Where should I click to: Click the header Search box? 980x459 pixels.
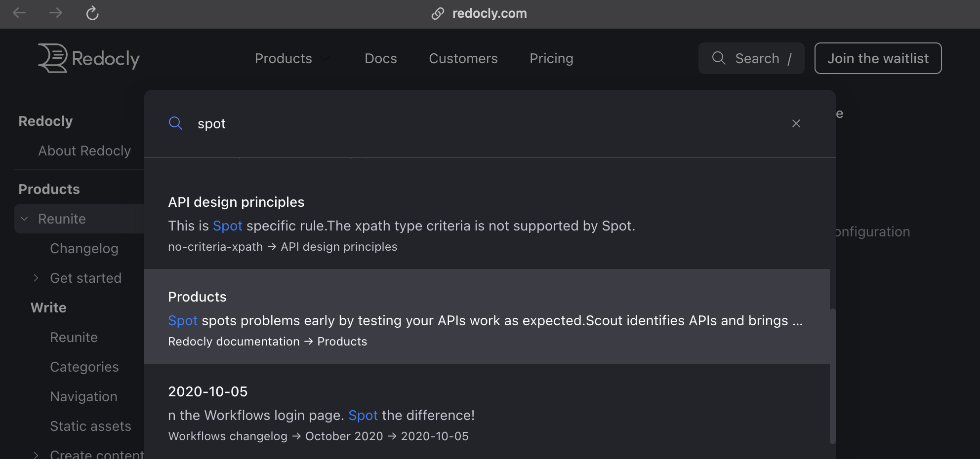click(751, 58)
